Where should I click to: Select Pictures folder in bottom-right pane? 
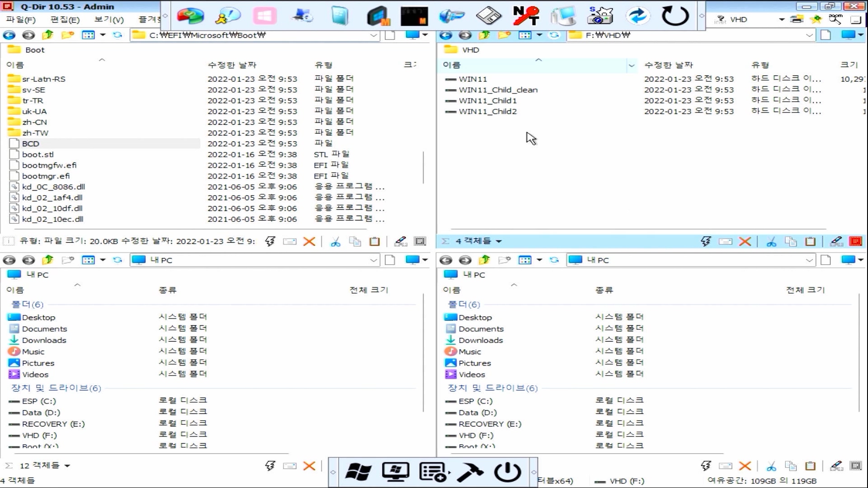coord(474,363)
